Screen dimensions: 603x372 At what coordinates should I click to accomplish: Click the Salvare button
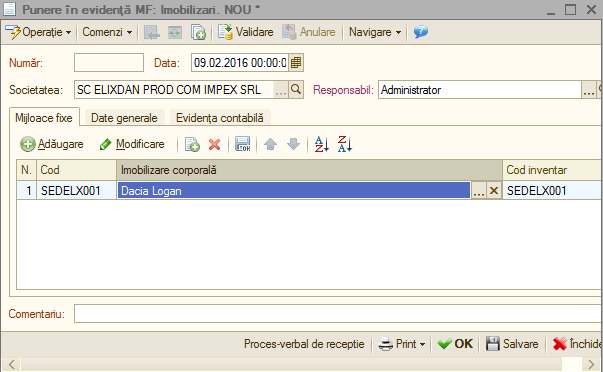point(512,344)
